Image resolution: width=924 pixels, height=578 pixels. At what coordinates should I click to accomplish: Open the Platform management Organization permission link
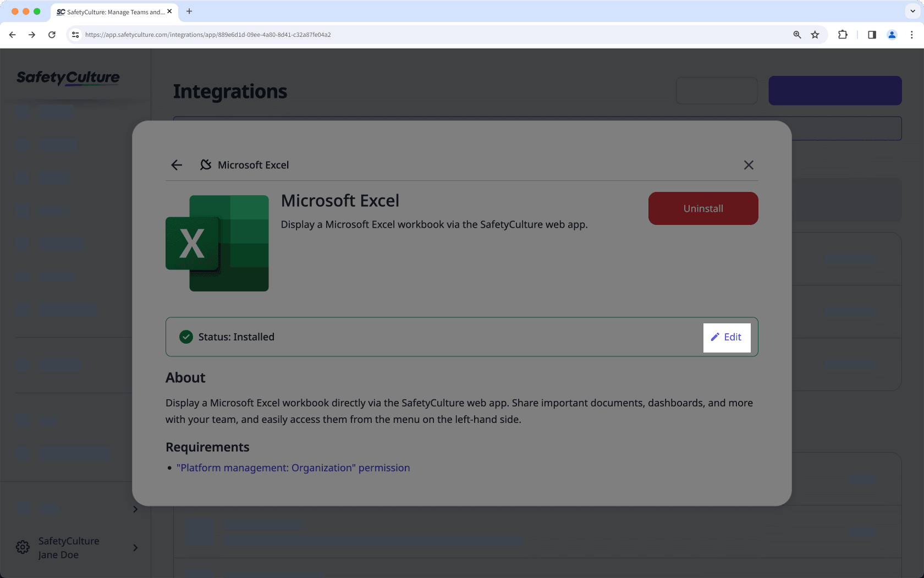click(x=293, y=467)
